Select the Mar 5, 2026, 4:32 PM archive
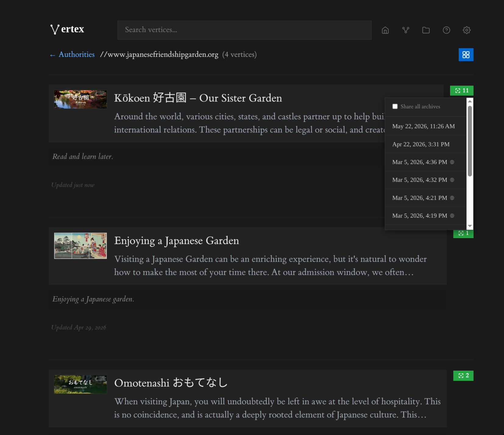Viewport: 504px width, 435px height. pos(426,180)
